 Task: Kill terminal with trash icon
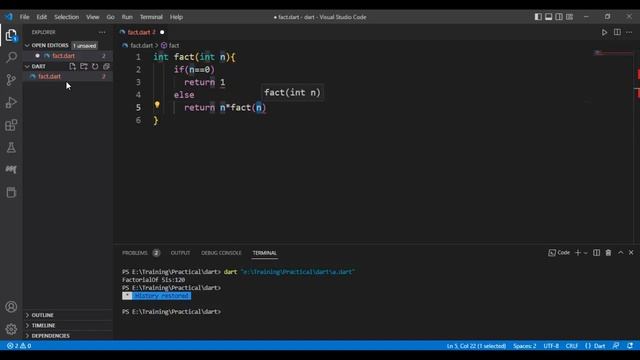[x=608, y=253]
